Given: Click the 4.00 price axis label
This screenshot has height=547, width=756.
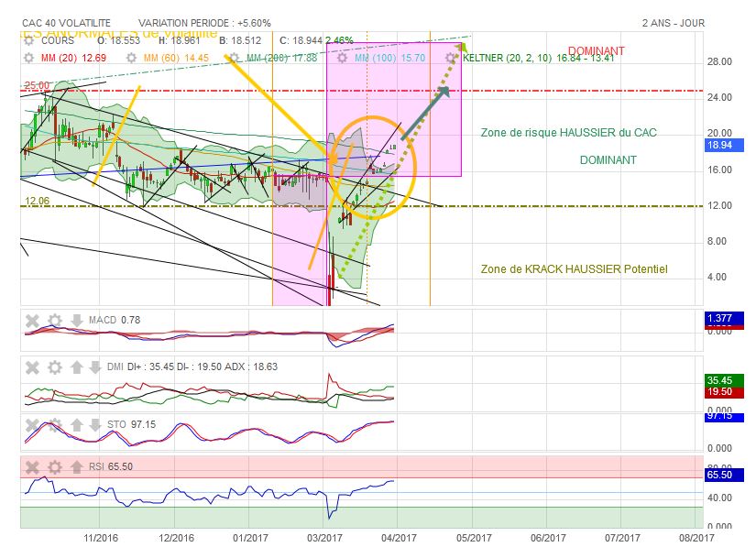Looking at the screenshot, I should coord(717,277).
